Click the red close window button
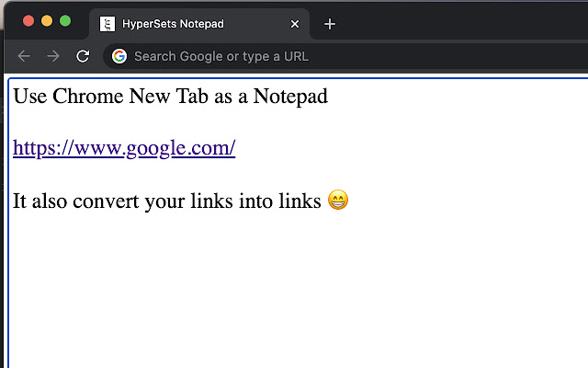Viewport: 588px width, 368px height. pos(28,21)
